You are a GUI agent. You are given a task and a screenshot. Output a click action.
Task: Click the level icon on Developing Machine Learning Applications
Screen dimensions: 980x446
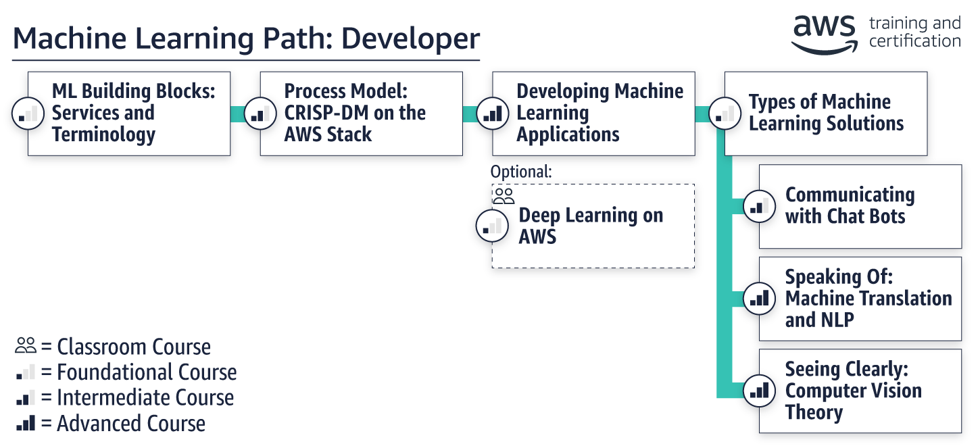(493, 114)
